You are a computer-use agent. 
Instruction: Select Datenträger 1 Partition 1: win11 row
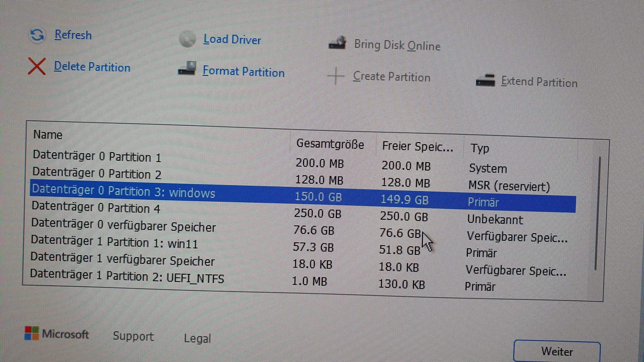point(302,247)
